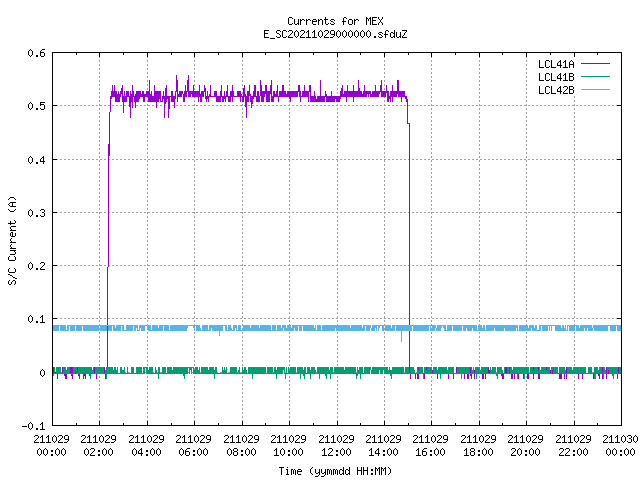Click the 211029 10:00 x-axis tick label
The image size is (640, 480).
click(288, 446)
